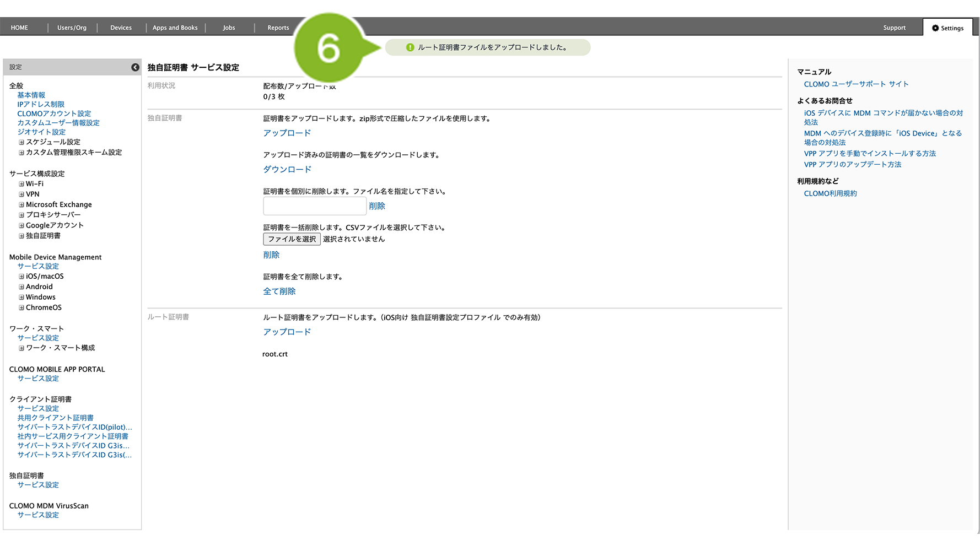Expand the VPN settings node

(x=21, y=195)
